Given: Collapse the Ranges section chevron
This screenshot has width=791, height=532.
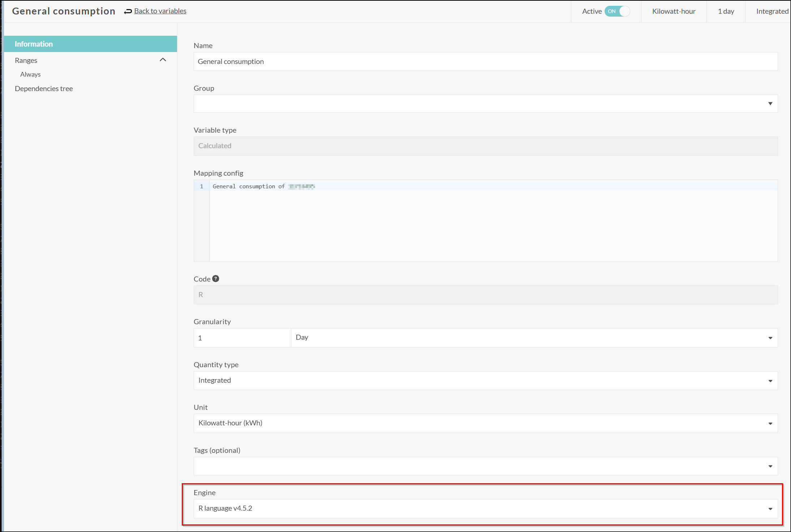Looking at the screenshot, I should (163, 60).
